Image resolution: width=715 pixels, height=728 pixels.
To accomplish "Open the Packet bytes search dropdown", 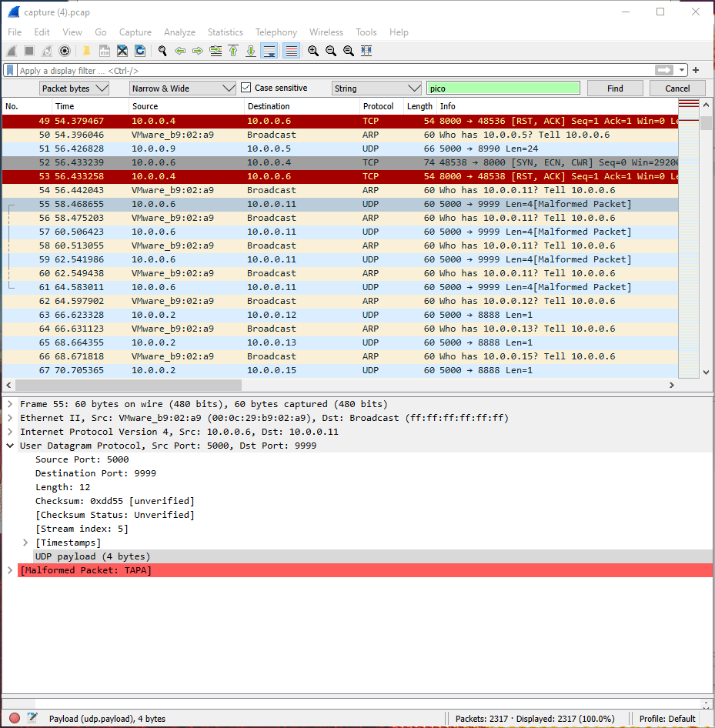I will click(74, 88).
